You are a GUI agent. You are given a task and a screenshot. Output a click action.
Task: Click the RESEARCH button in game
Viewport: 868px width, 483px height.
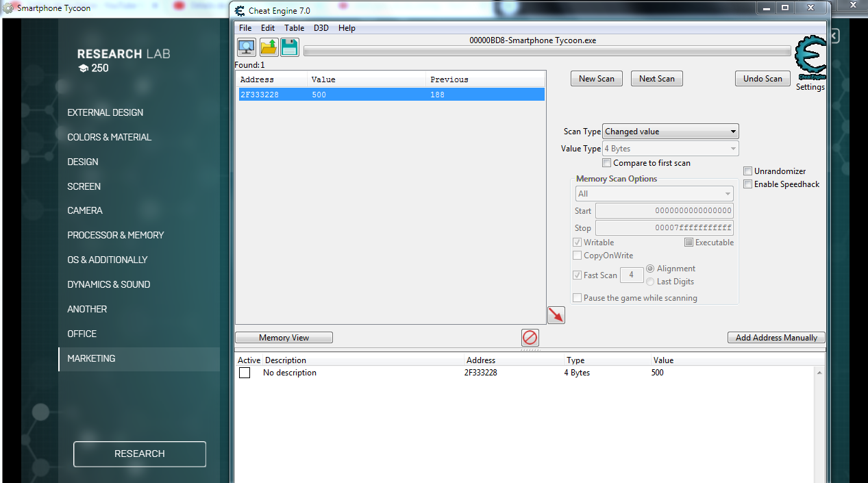click(x=140, y=454)
